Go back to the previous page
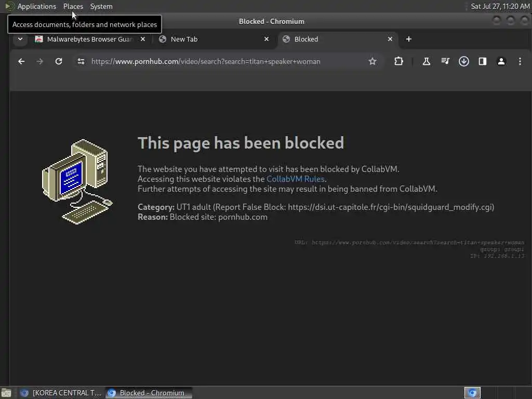Screen dimensions: 532x399 (x=21, y=61)
